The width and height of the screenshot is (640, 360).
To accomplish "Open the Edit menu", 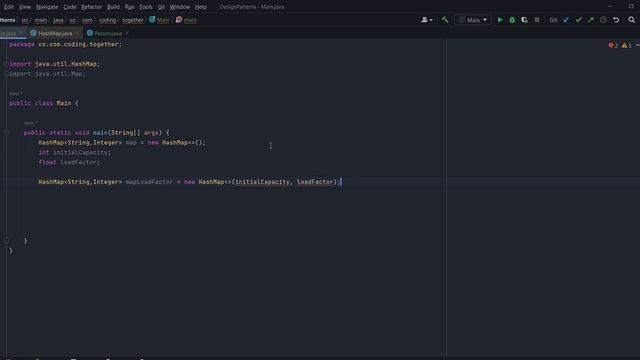I will (x=9, y=7).
